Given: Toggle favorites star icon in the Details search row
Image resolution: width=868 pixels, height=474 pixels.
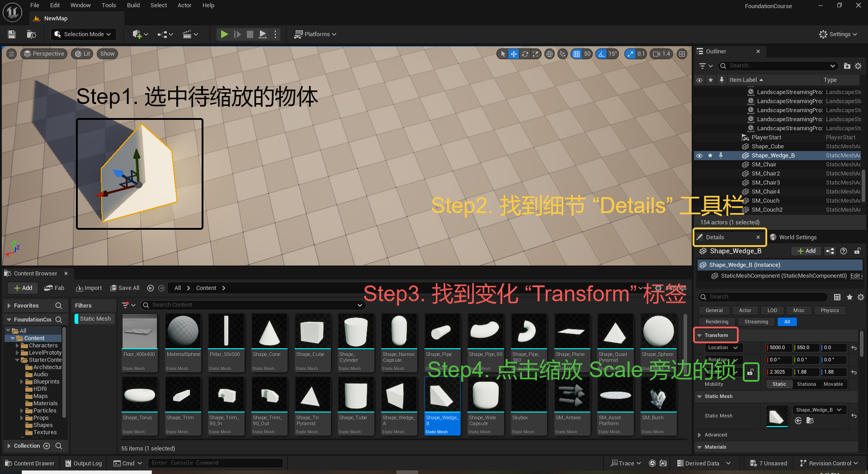Looking at the screenshot, I should coord(849,297).
